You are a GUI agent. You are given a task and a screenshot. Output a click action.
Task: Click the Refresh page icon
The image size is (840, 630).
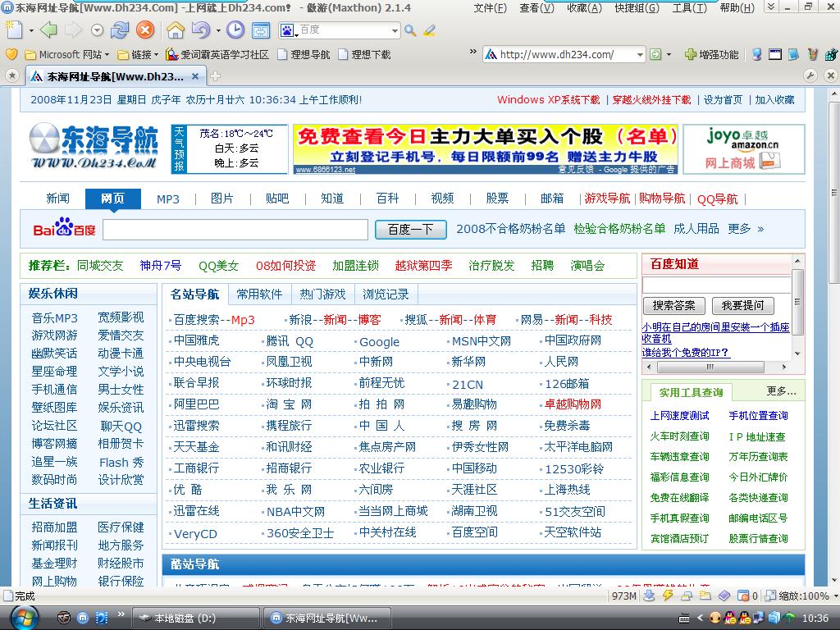click(120, 30)
